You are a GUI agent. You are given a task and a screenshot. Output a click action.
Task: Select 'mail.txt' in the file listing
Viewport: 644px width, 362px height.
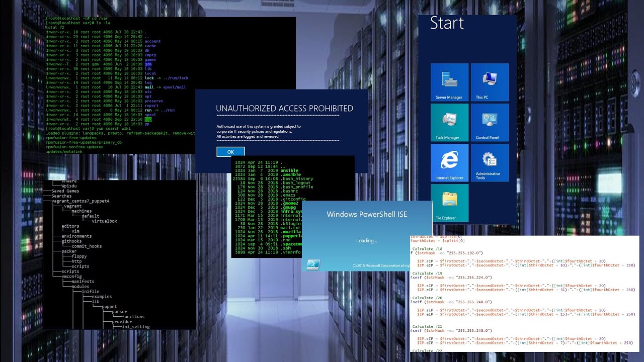[x=290, y=228]
